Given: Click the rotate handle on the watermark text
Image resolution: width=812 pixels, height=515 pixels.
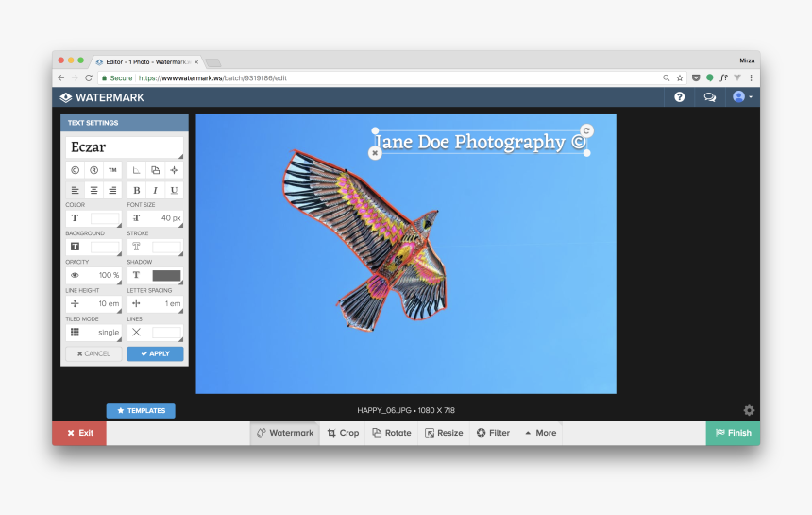Looking at the screenshot, I should (x=586, y=130).
